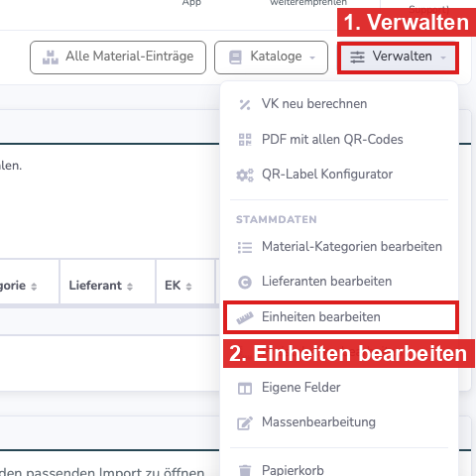Click the sort arrows next to EK

coord(188,287)
